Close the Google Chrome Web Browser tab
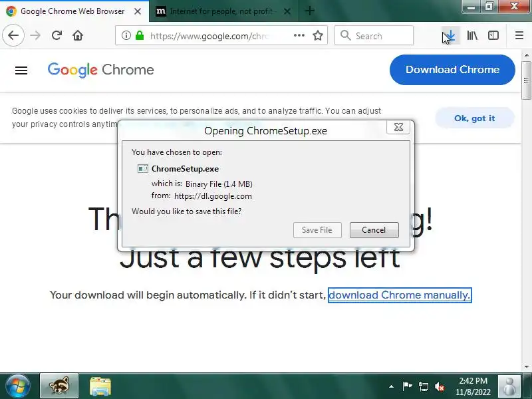The width and height of the screenshot is (532, 399). [138, 11]
